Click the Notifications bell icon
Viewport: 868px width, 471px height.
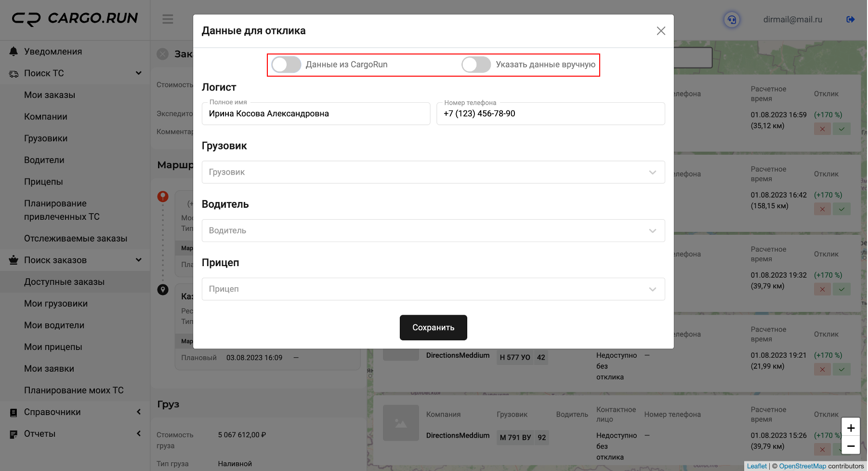tap(13, 52)
